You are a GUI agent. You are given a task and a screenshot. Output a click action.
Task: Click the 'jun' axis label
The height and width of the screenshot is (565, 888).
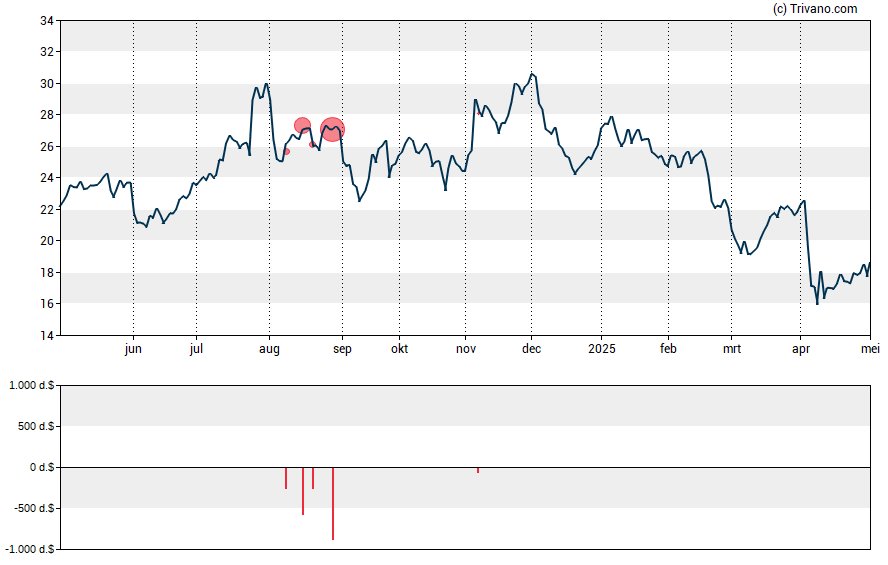[x=133, y=349]
